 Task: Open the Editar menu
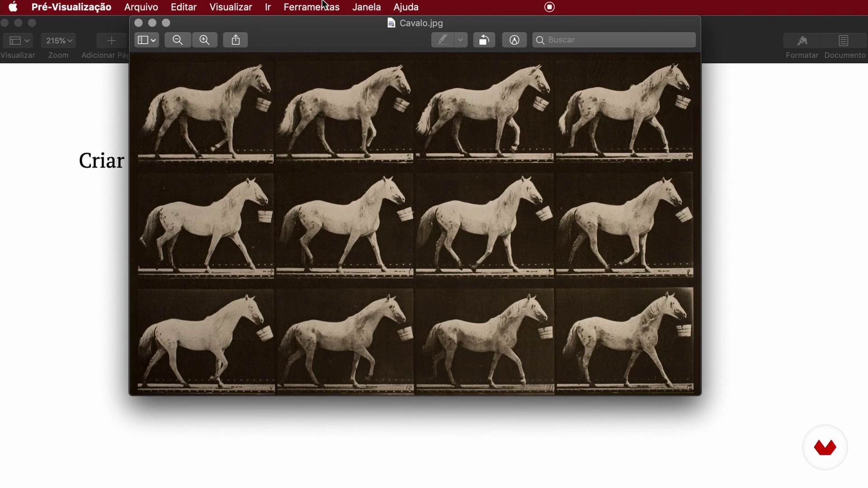[x=184, y=7]
